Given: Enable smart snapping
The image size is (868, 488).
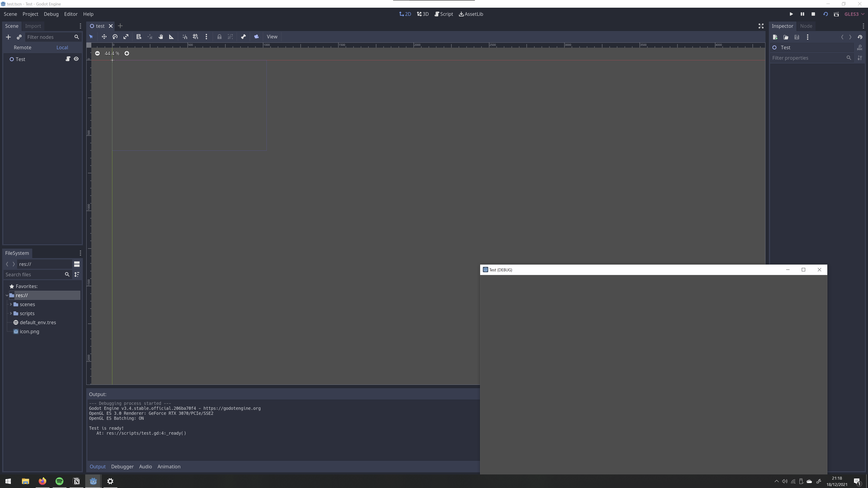Looking at the screenshot, I should (x=185, y=37).
